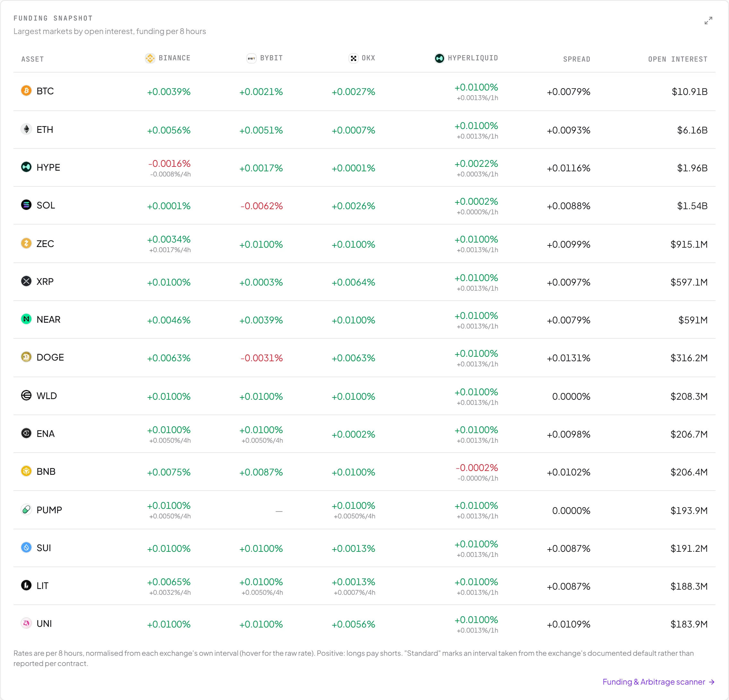The width and height of the screenshot is (729, 700).
Task: Click the SUI droplet icon
Action: click(x=26, y=548)
